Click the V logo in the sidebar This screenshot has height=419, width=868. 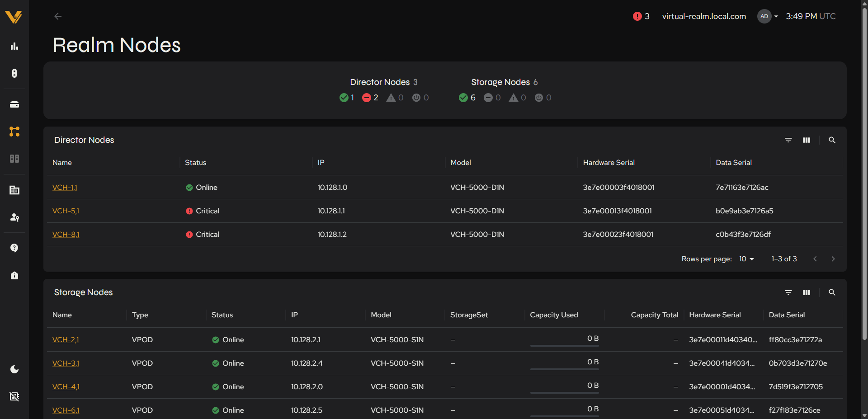(x=14, y=17)
